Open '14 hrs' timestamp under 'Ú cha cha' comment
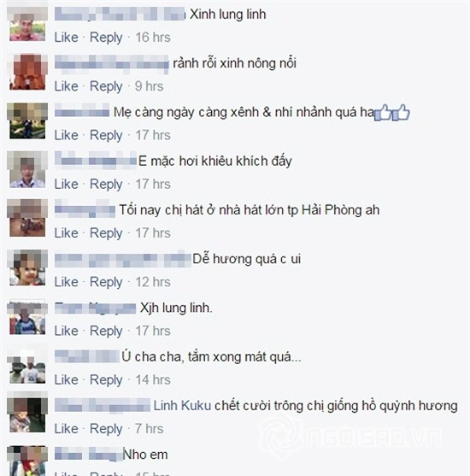 (x=153, y=379)
